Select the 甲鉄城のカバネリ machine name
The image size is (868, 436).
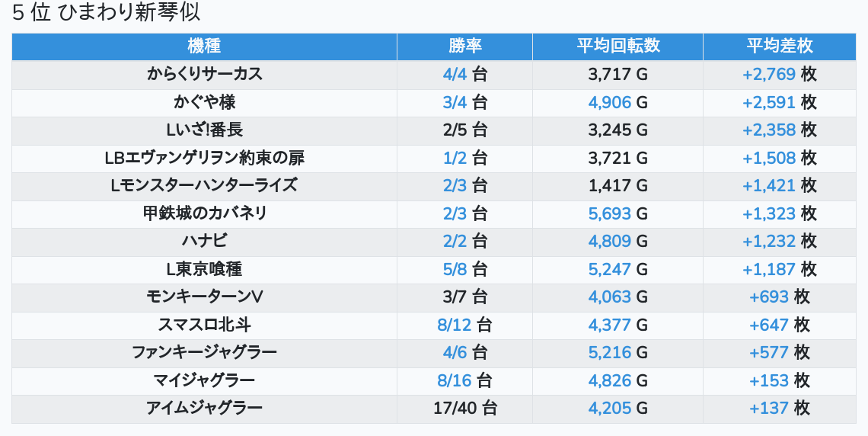pos(204,213)
